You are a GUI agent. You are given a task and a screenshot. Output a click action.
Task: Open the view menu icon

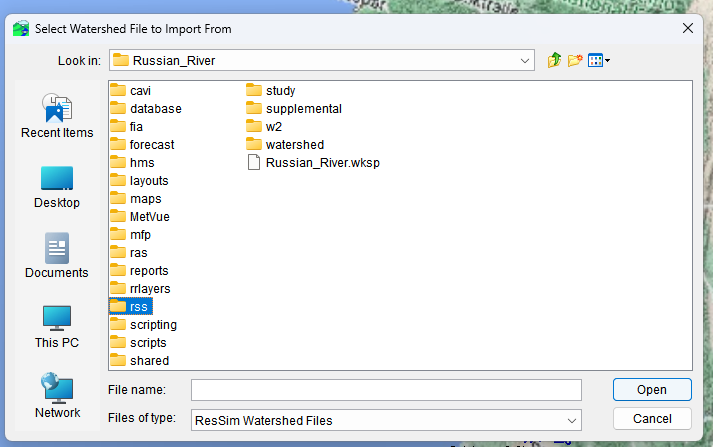point(595,60)
